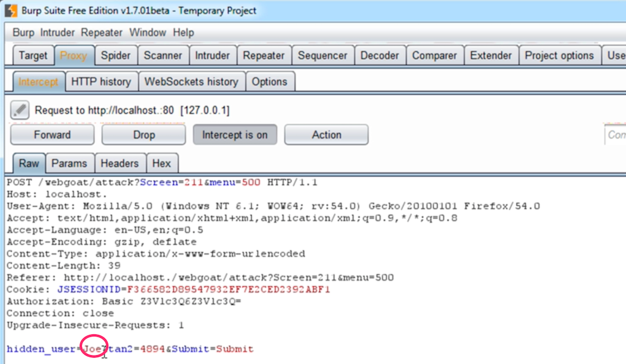Switch to the Headers view tab
This screenshot has height=364, width=626.
[x=120, y=164]
